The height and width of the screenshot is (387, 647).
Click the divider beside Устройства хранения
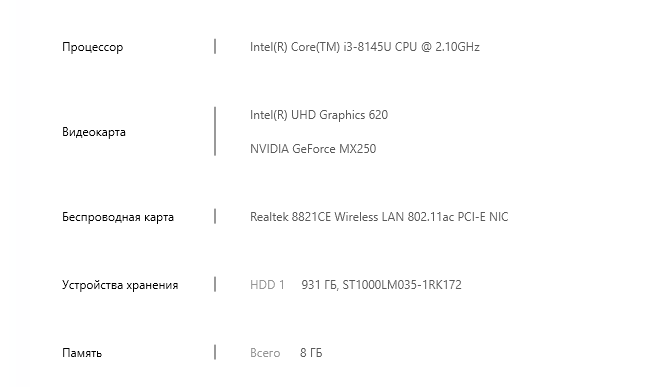[215, 285]
